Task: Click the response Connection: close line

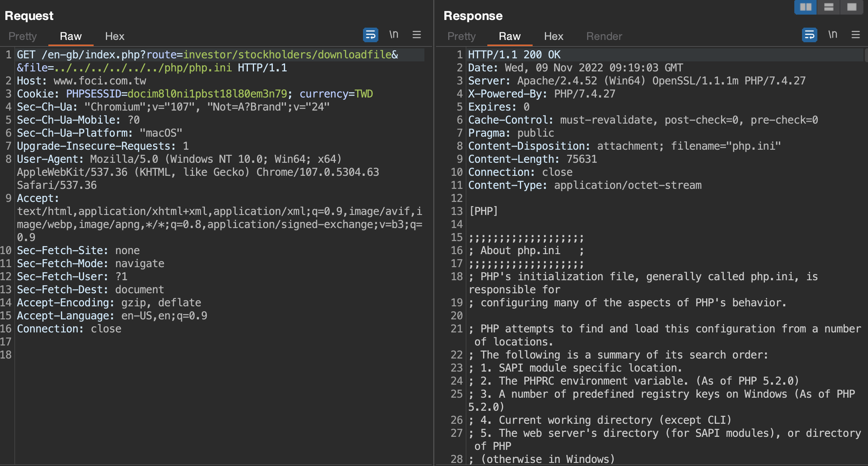Action: (x=520, y=172)
